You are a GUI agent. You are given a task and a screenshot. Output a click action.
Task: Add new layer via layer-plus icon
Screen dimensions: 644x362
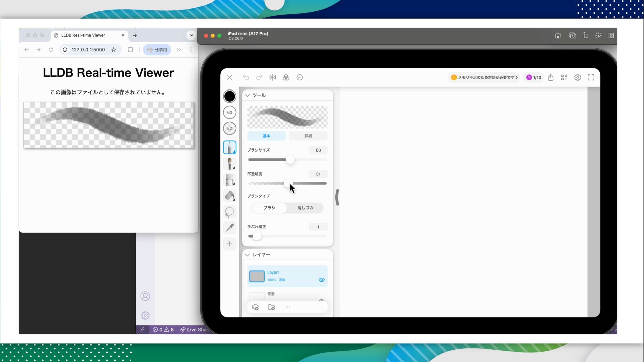coord(255,307)
